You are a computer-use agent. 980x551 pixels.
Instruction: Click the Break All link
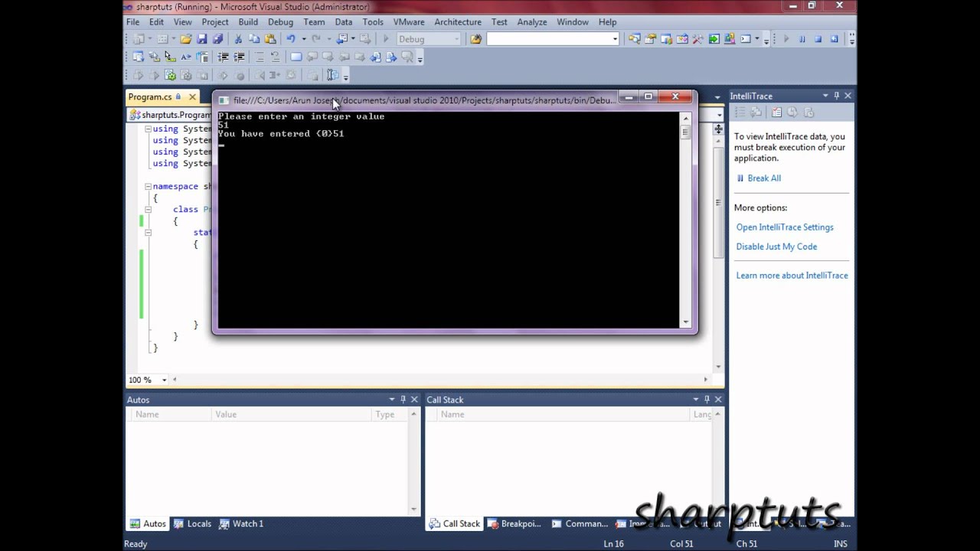[x=763, y=178]
